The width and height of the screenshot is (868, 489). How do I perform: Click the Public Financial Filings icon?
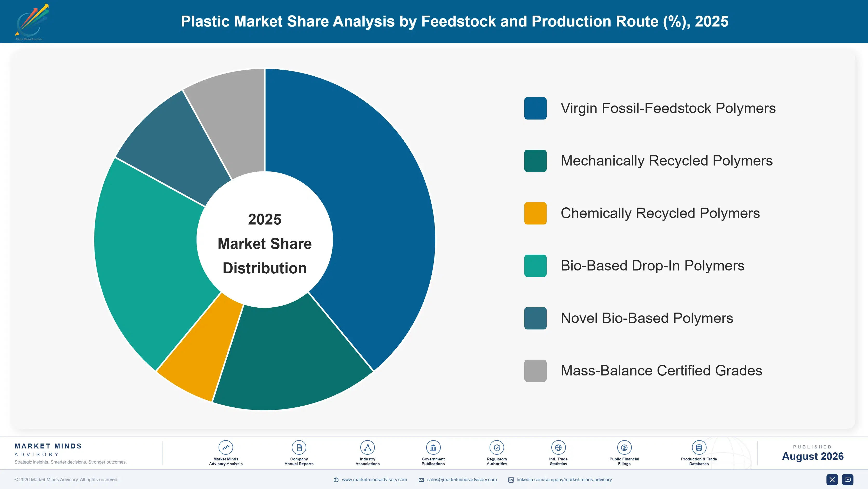point(624,447)
